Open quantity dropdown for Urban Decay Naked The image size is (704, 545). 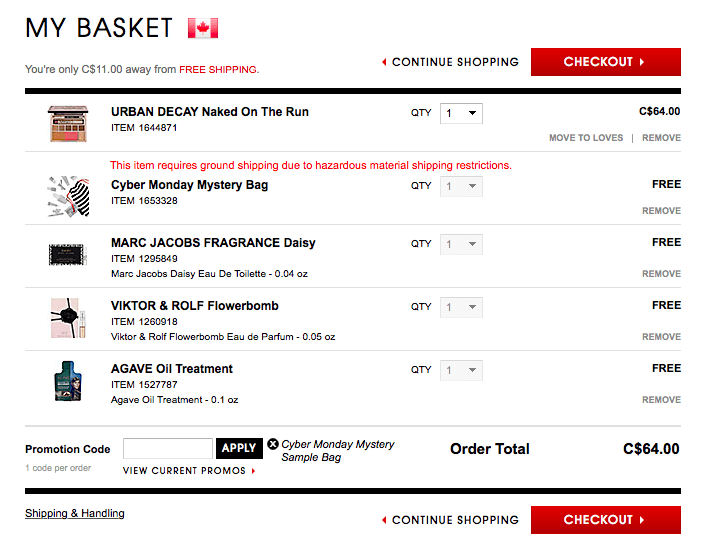click(461, 113)
